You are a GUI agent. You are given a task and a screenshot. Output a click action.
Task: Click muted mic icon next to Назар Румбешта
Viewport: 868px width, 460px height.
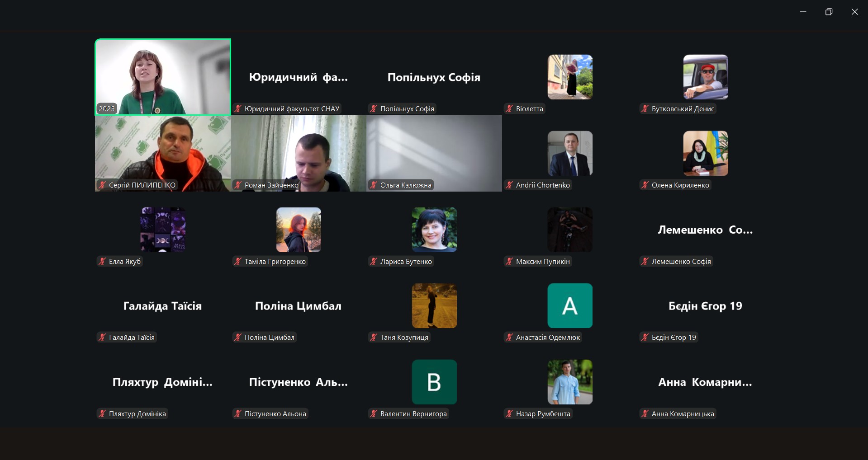509,414
